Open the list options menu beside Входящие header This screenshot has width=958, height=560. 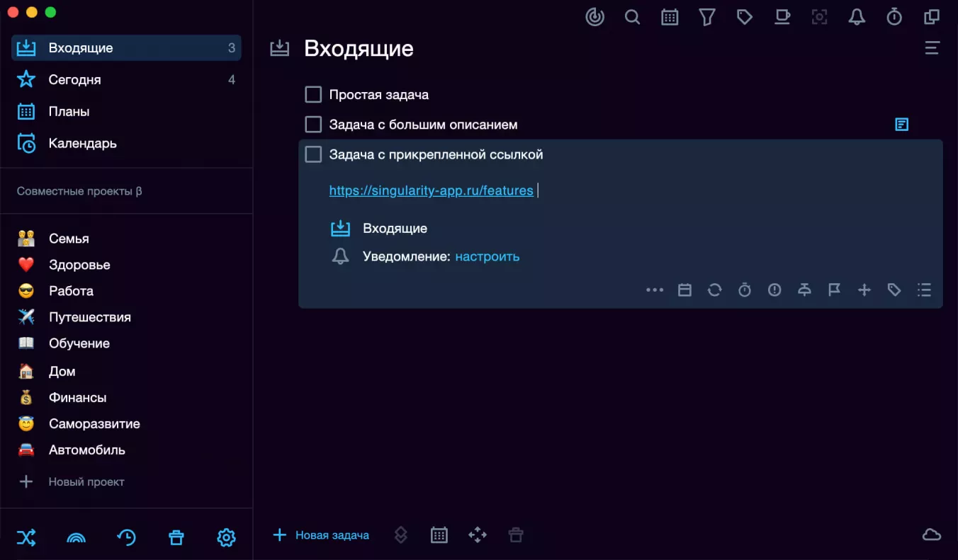coord(932,48)
